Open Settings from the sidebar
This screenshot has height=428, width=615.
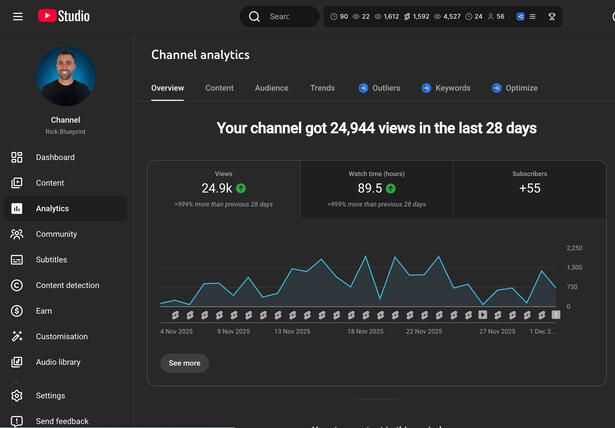coord(50,396)
